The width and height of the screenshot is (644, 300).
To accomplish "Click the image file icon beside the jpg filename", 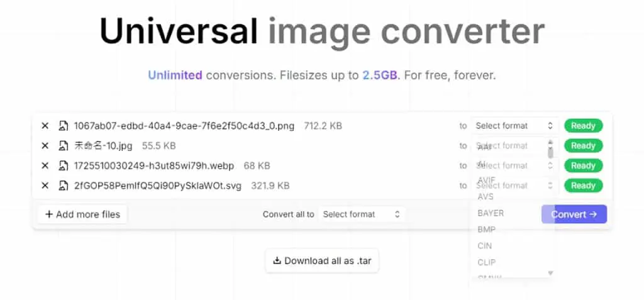I will 64,146.
